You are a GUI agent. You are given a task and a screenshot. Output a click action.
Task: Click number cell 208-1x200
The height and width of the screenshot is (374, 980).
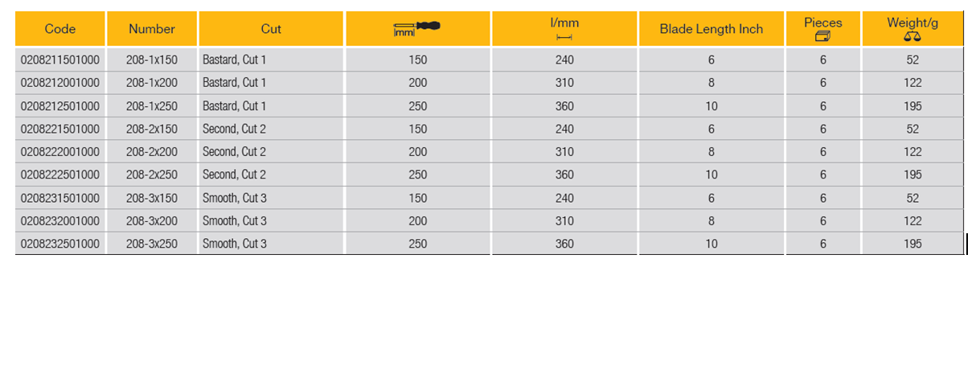(x=152, y=83)
